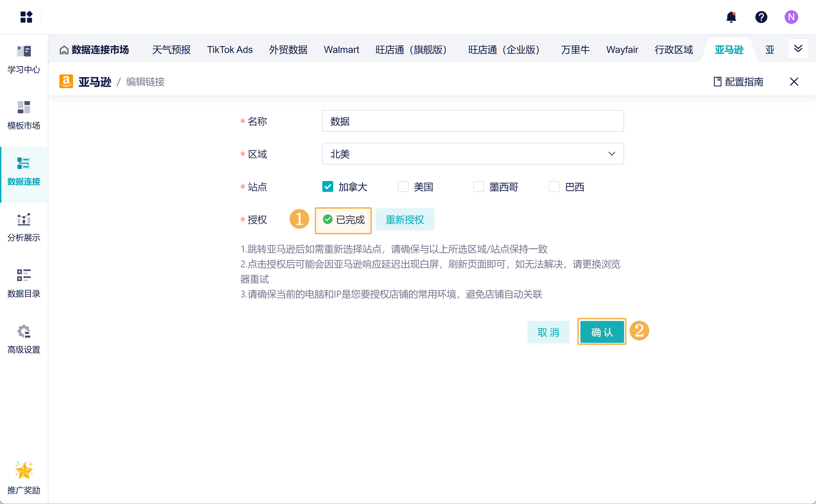Switch to the Walmart tab
This screenshot has height=504, width=816.
click(x=341, y=50)
